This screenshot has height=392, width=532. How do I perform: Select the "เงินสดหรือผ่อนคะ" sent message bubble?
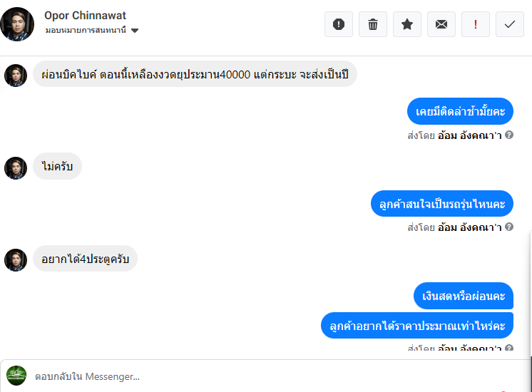464,296
